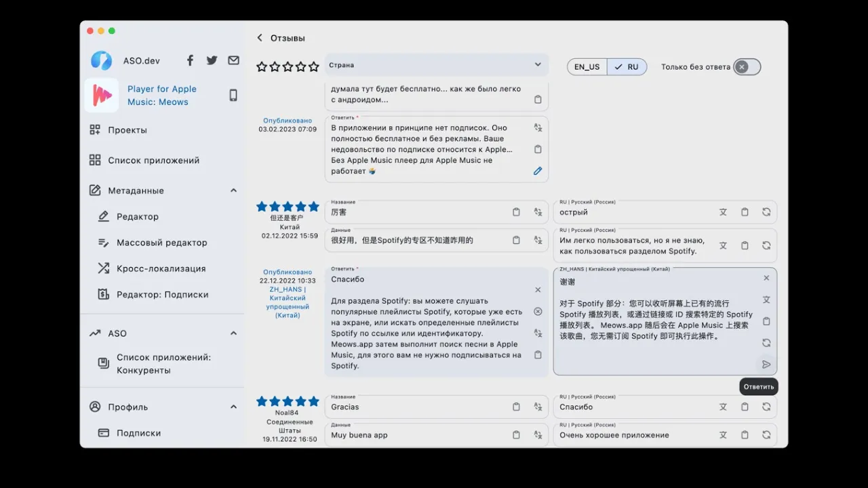Viewport: 868px width, 488px height.
Task: Copy the translation острый
Action: (x=745, y=212)
